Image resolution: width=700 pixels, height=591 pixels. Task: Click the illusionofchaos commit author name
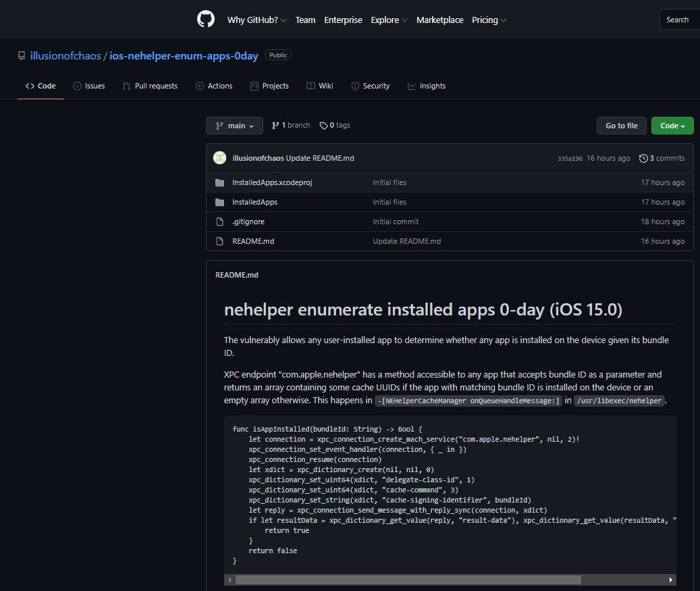[258, 158]
